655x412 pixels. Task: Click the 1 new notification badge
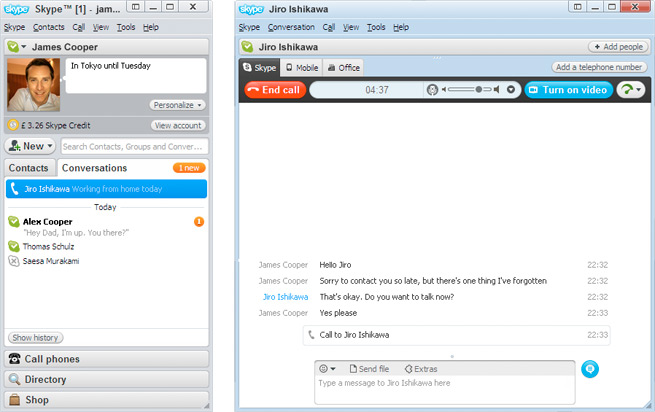coord(189,168)
